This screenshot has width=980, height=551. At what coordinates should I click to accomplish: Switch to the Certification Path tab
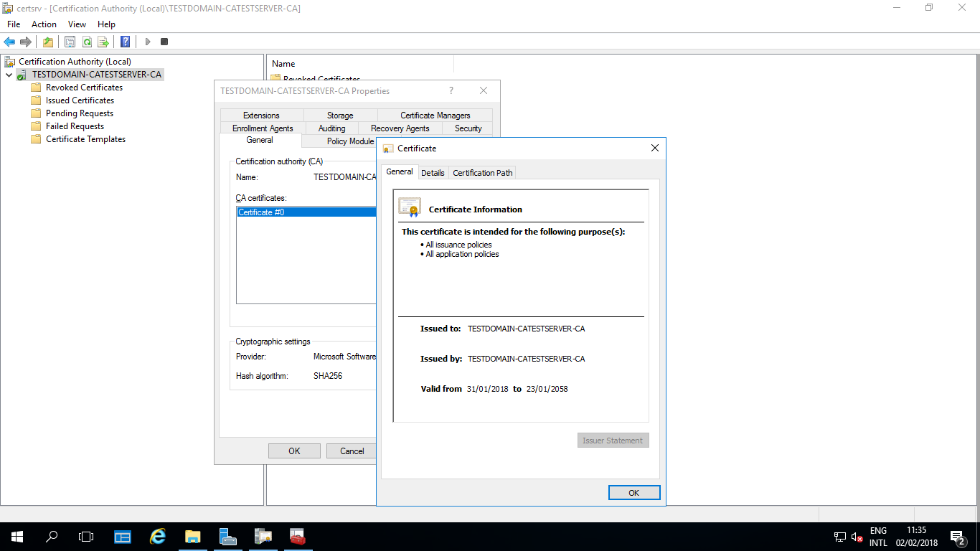(482, 173)
